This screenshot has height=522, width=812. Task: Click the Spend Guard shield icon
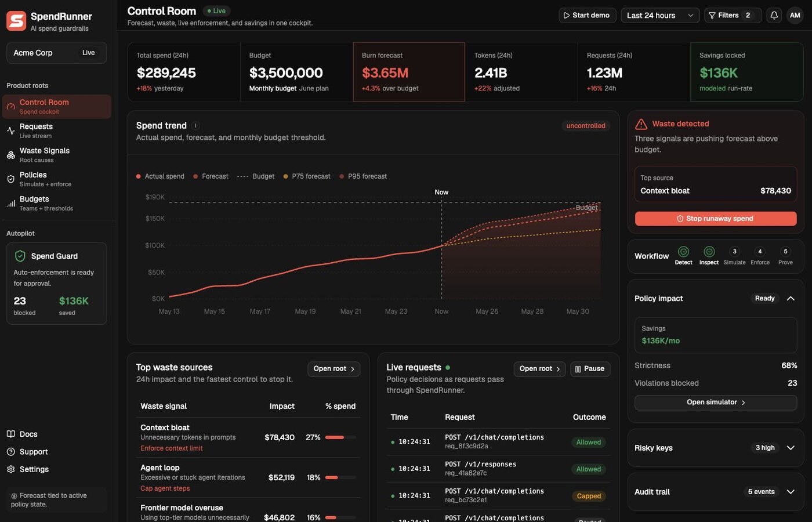(20, 256)
